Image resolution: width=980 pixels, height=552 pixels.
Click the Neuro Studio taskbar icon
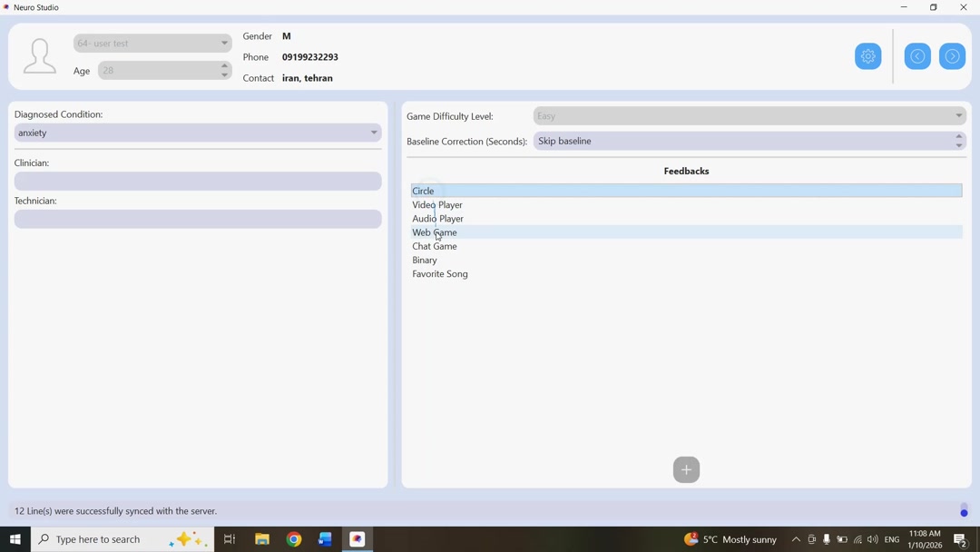point(357,539)
